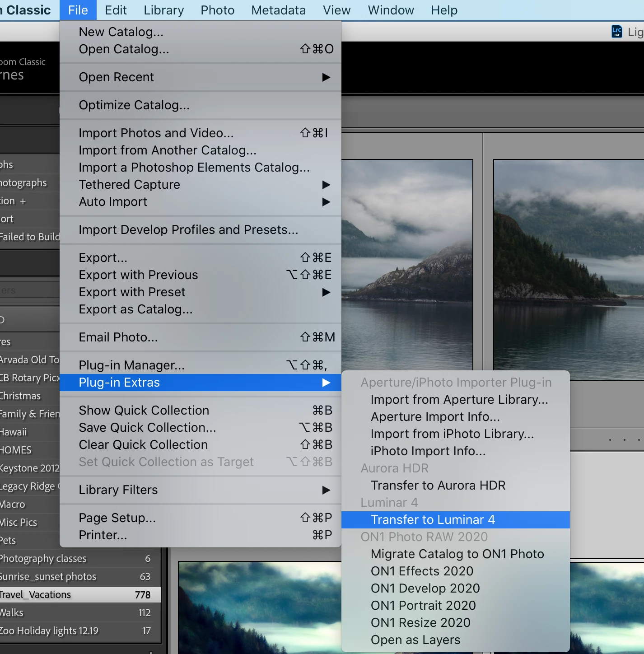This screenshot has width=644, height=654.
Task: Select the Zoo Holiday lights 12.19 folder
Action: pos(80,631)
